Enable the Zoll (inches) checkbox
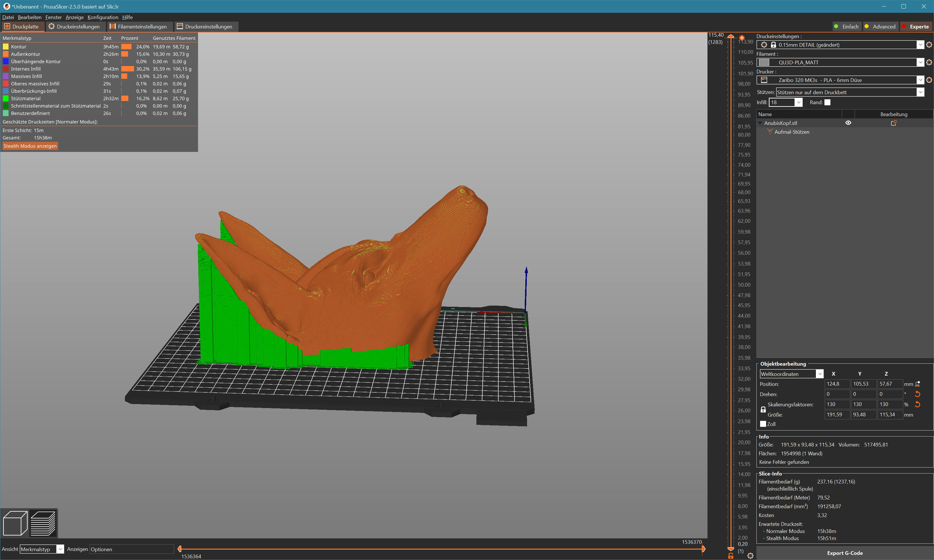The image size is (934, 560). pos(763,424)
